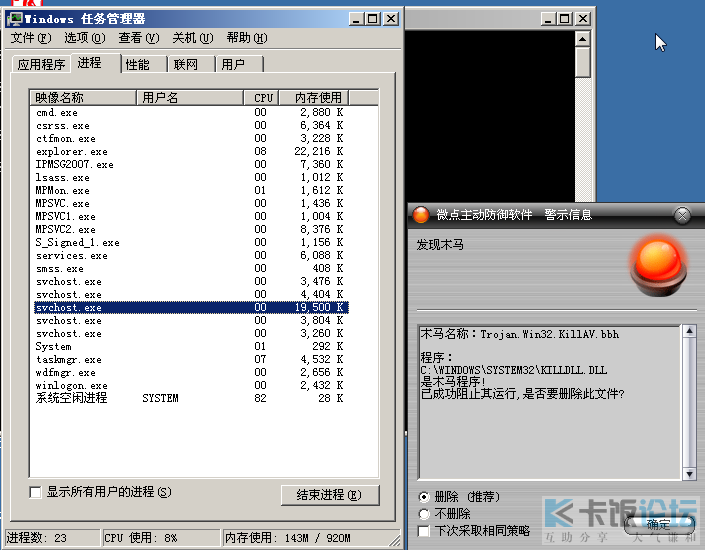Select the S_Signed_1.exe process row
705x550 pixels.
[191, 243]
